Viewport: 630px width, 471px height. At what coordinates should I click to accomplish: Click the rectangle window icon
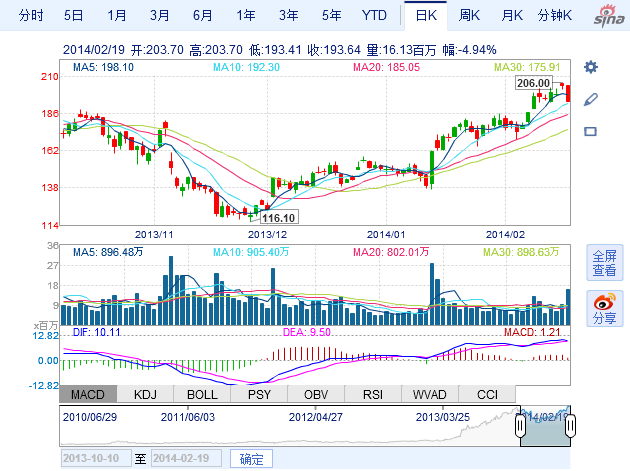tap(590, 131)
